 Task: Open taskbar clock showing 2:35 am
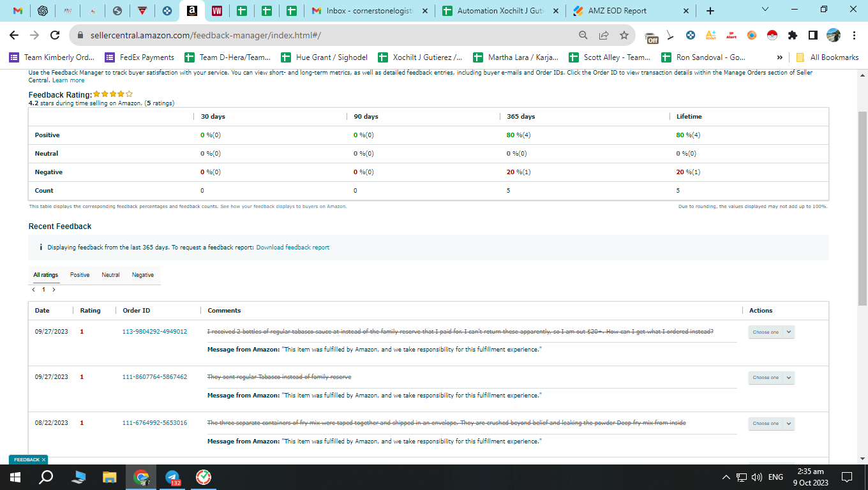coord(811,477)
